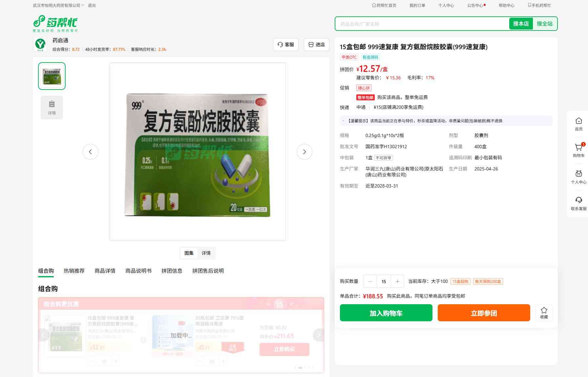Open the 商品说明书 tab
The width and height of the screenshot is (588, 377).
[138, 271]
